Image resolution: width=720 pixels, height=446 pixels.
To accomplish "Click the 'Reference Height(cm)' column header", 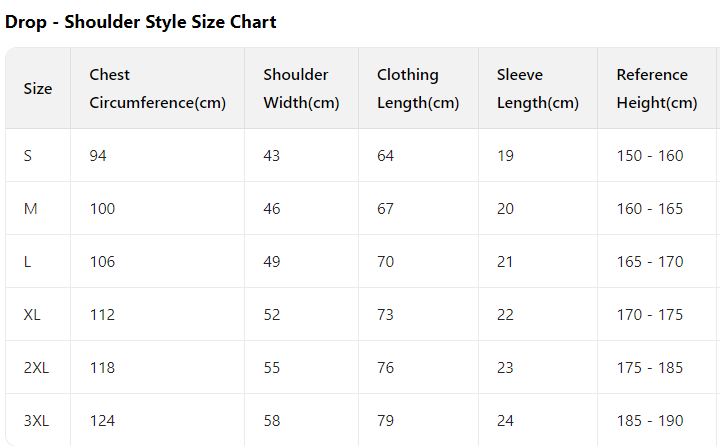I will tap(656, 89).
